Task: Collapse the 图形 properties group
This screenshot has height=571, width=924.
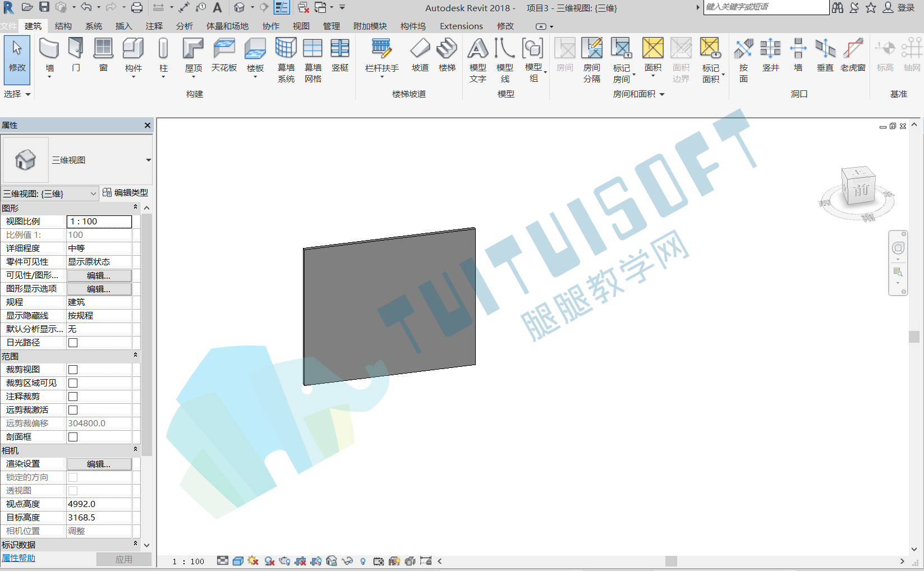Action: coord(135,208)
